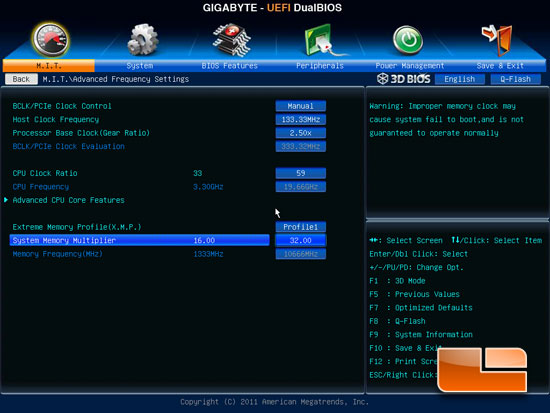Image resolution: width=550 pixels, height=413 pixels.
Task: Click the F8 : Q-Flash hint
Action: (397, 321)
